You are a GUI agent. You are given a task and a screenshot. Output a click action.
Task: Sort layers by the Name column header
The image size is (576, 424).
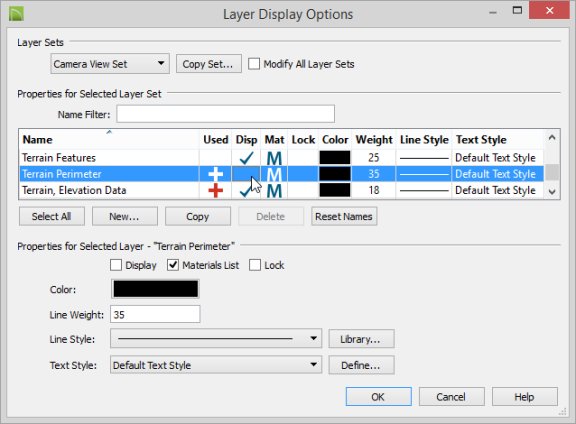coord(37,140)
